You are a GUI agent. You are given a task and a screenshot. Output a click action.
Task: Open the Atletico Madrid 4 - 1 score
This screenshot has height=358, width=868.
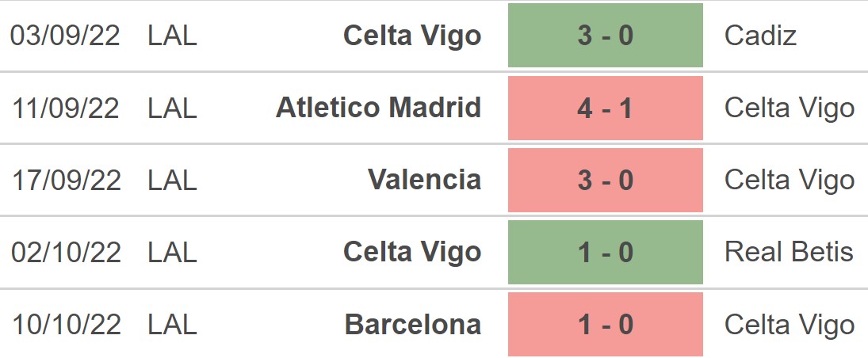(605, 108)
